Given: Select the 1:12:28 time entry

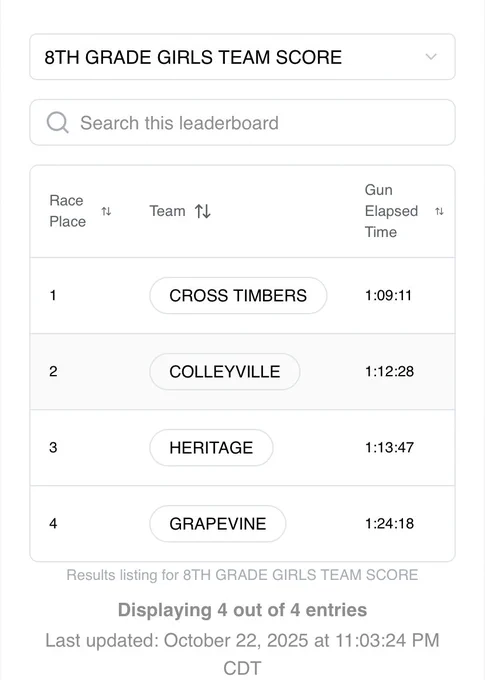Looking at the screenshot, I should (x=389, y=372).
